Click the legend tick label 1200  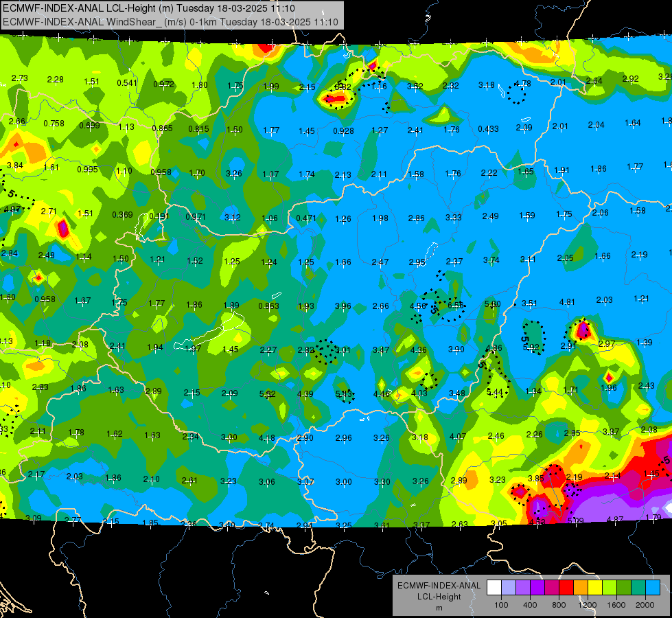click(x=587, y=605)
